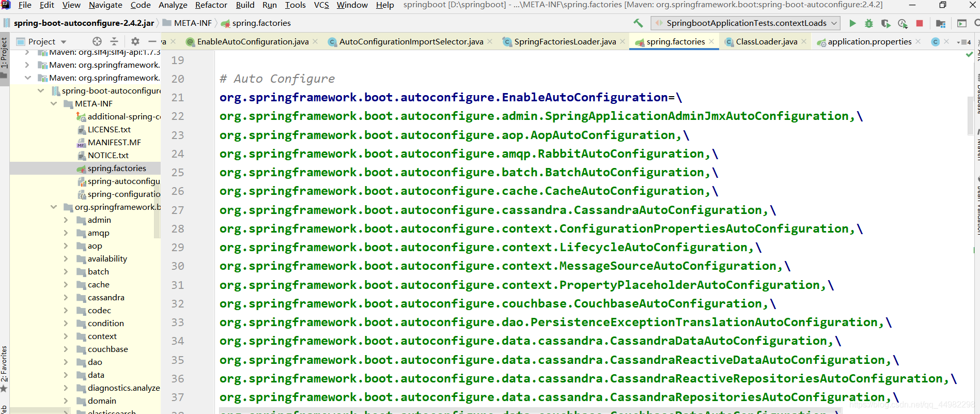Open the Project Structure icon
Image resolution: width=980 pixels, height=414 pixels.
941,23
